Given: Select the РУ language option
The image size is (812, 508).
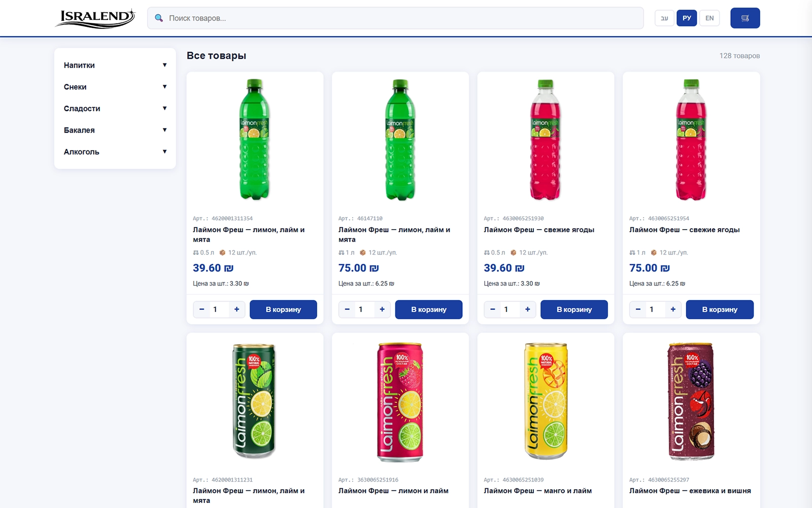Looking at the screenshot, I should point(687,18).
